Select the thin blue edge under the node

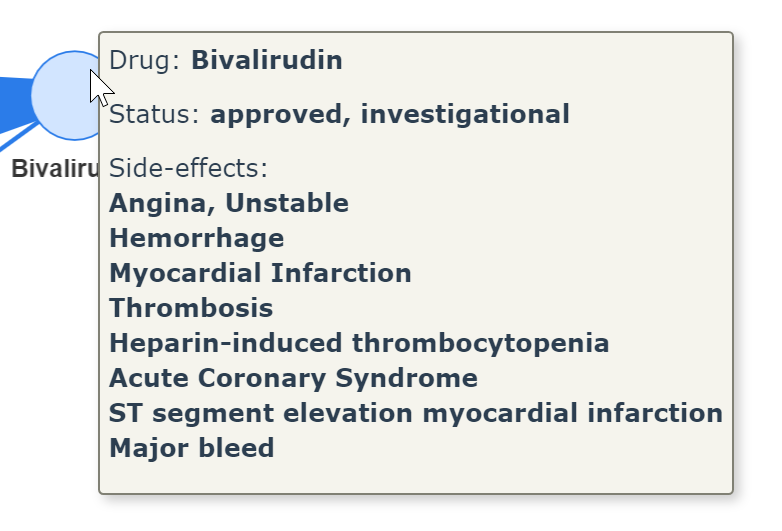click(x=19, y=135)
